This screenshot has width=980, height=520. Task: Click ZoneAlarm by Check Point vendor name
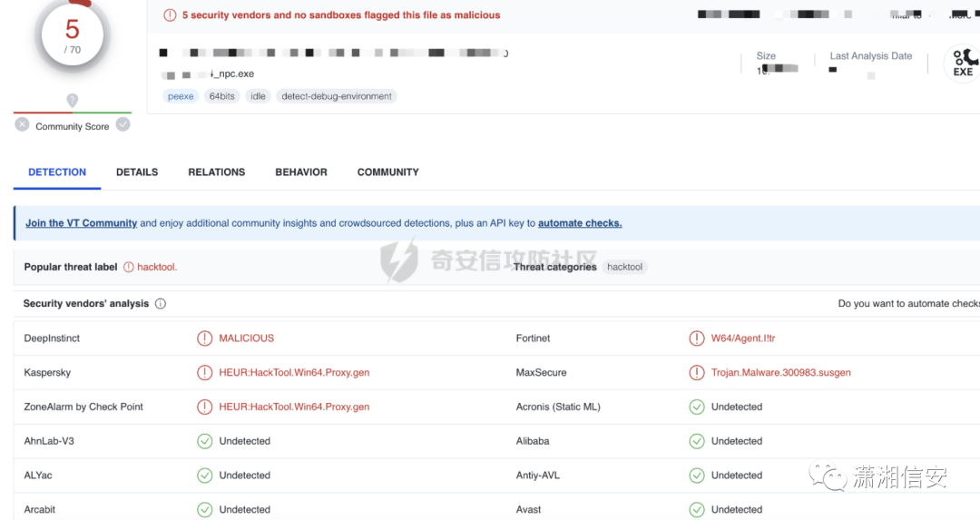tap(83, 407)
